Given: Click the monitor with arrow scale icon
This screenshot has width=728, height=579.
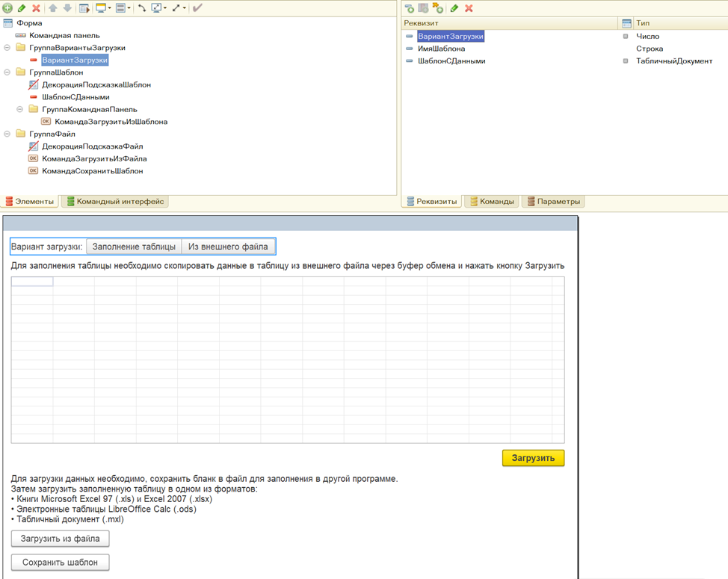Looking at the screenshot, I should [156, 8].
